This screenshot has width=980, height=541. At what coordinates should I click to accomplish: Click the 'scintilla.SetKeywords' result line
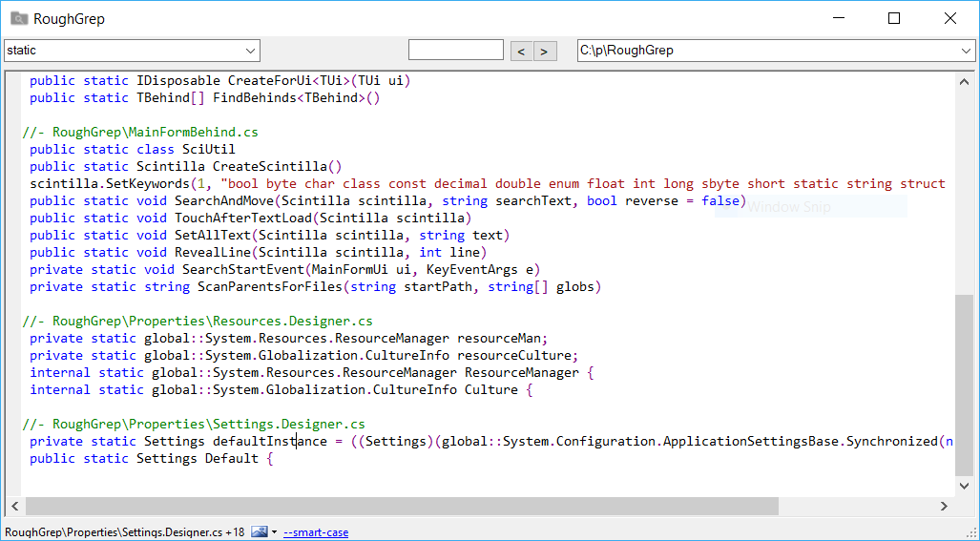click(488, 183)
